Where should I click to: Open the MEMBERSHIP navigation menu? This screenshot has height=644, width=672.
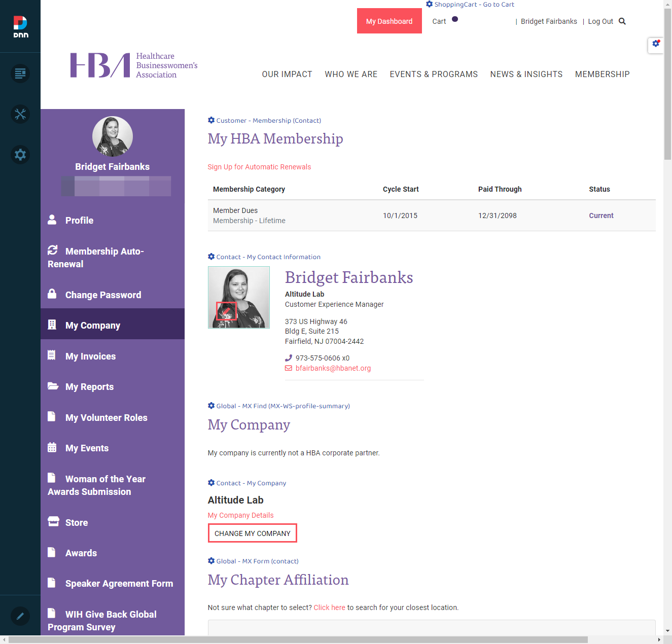(602, 74)
